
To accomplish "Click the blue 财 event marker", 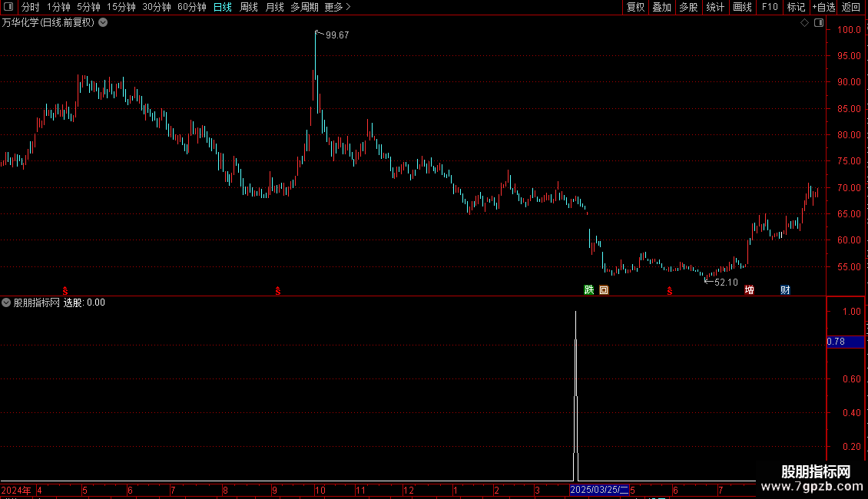I will click(x=785, y=290).
